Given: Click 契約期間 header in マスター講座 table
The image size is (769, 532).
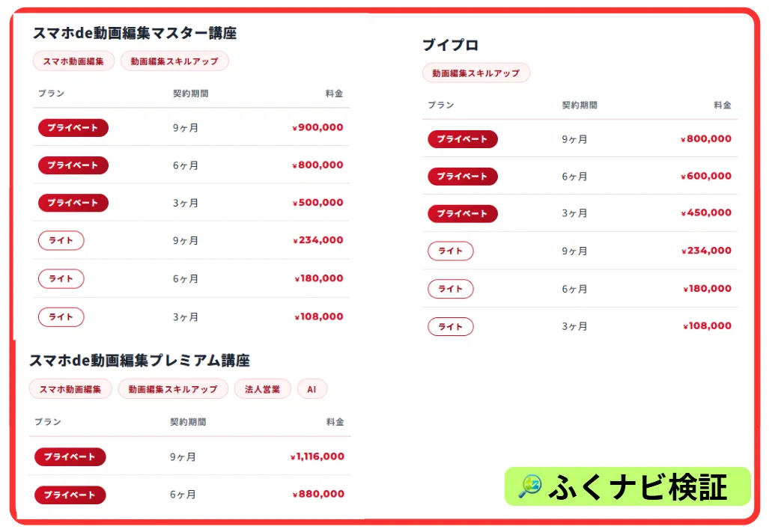Looking at the screenshot, I should tap(191, 94).
